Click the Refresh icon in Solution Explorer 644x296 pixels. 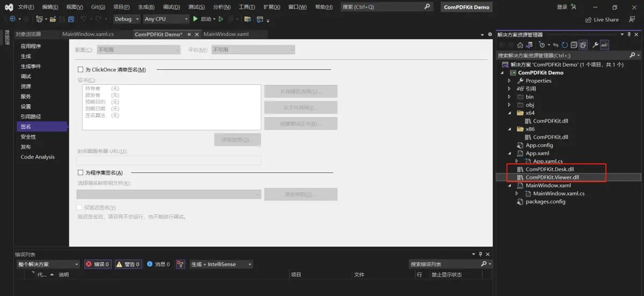coord(565,45)
